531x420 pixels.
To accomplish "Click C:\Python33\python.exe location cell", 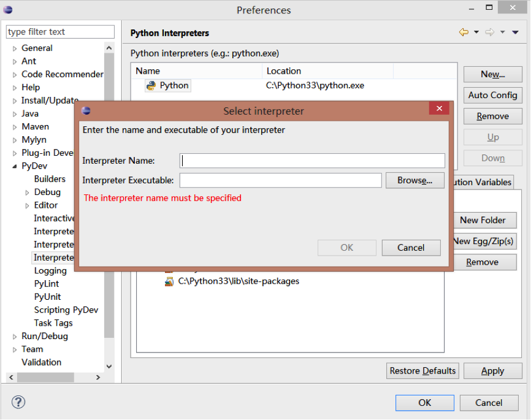I will [315, 85].
